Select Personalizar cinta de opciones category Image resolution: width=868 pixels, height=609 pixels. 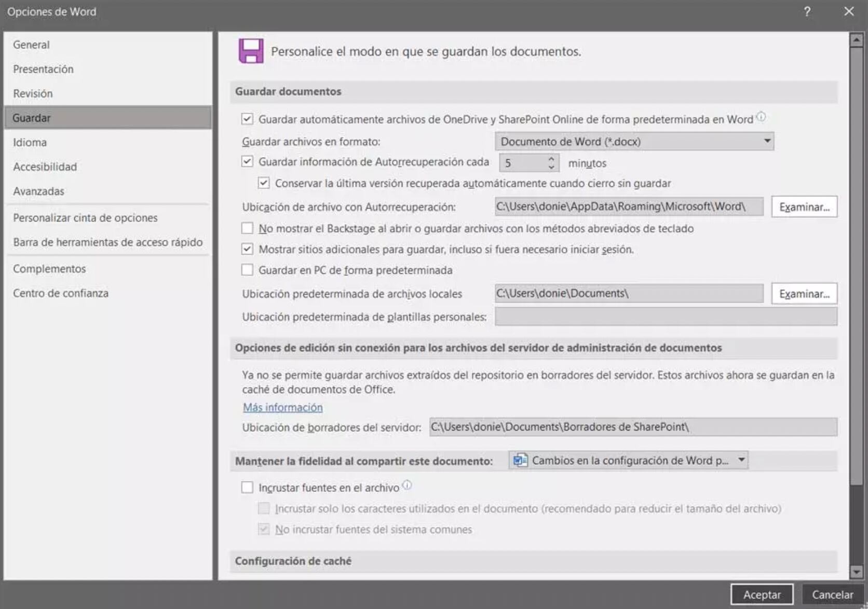[85, 218]
